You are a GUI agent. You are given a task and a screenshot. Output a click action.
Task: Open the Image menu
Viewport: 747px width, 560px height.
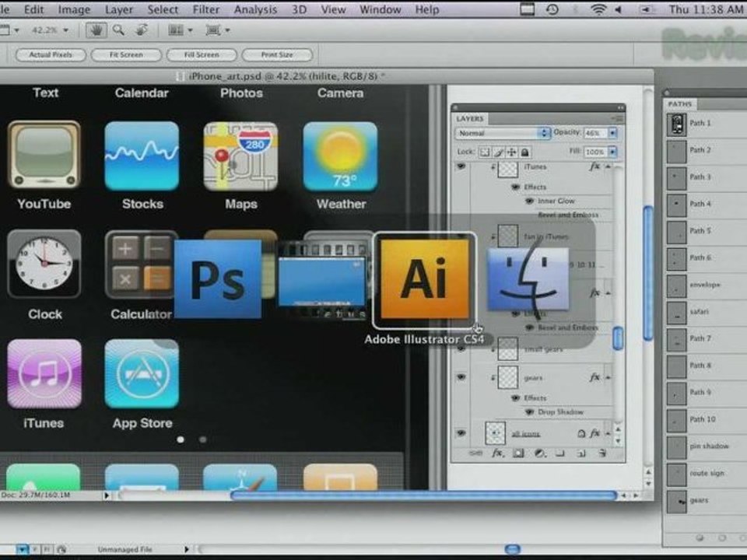click(74, 9)
